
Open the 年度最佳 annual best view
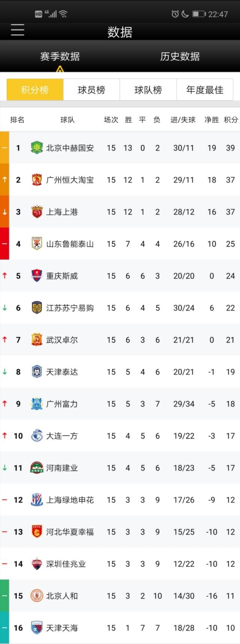coord(205,90)
